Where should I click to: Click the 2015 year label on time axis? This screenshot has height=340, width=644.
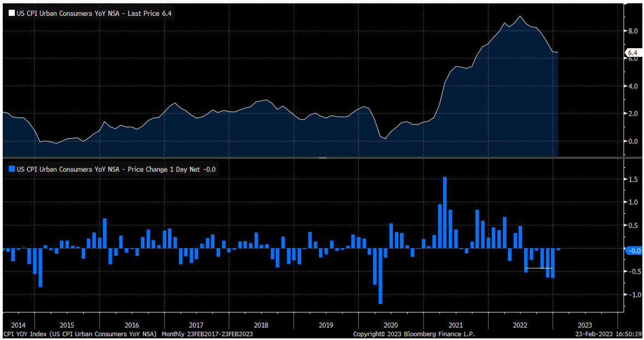pyautogui.click(x=67, y=325)
